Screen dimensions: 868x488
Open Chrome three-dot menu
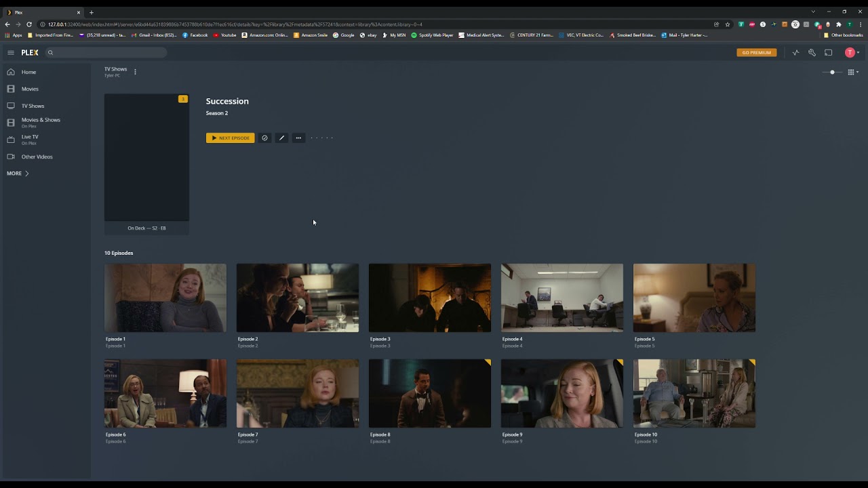(x=861, y=24)
